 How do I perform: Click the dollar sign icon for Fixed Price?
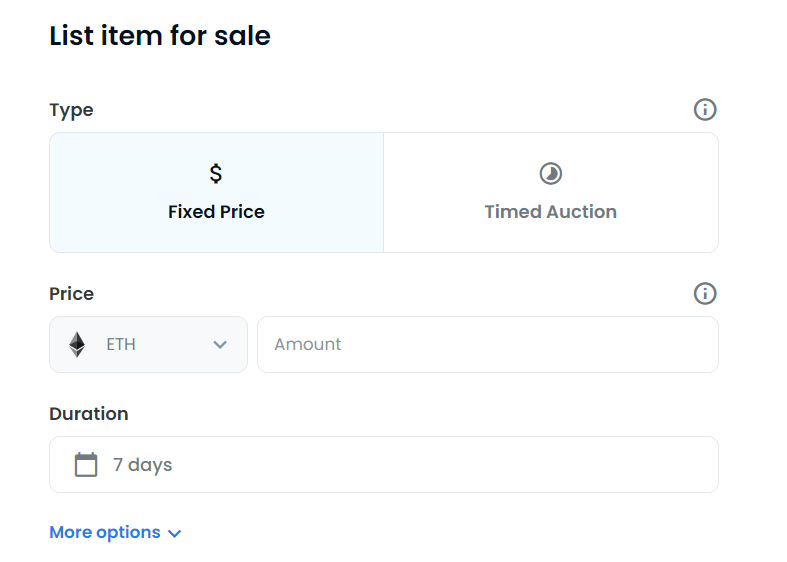click(216, 174)
